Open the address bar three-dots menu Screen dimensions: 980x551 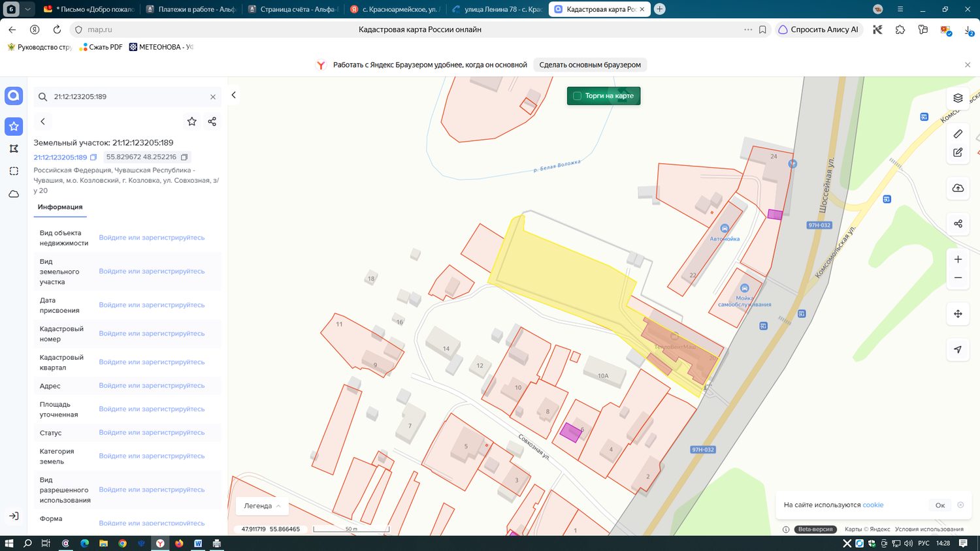click(x=748, y=29)
